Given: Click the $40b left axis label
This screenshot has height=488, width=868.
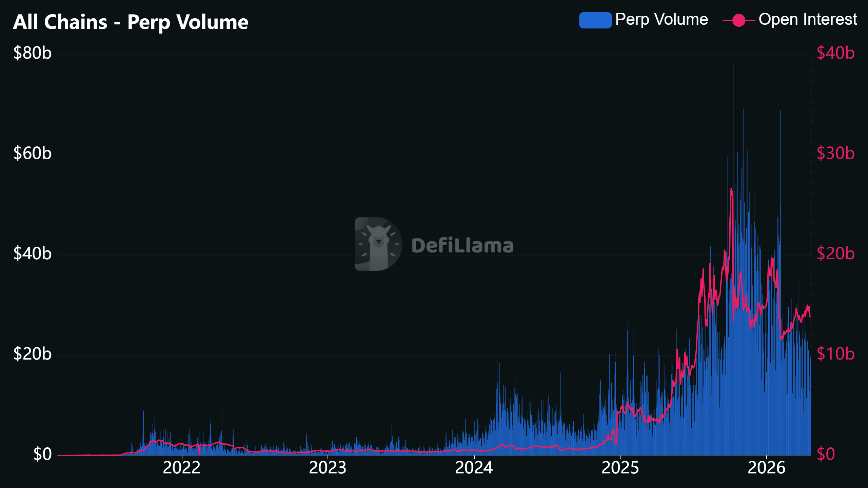Looking at the screenshot, I should click(32, 253).
